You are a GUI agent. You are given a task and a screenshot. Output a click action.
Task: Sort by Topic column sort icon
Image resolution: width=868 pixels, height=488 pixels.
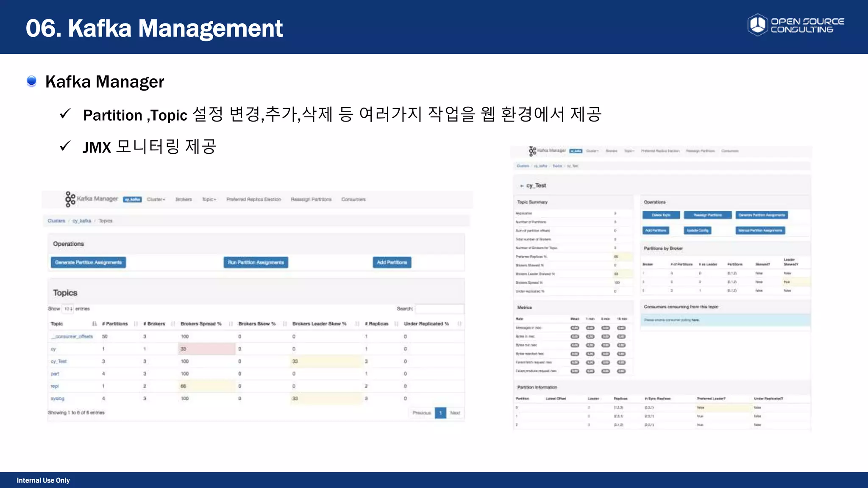coord(94,324)
